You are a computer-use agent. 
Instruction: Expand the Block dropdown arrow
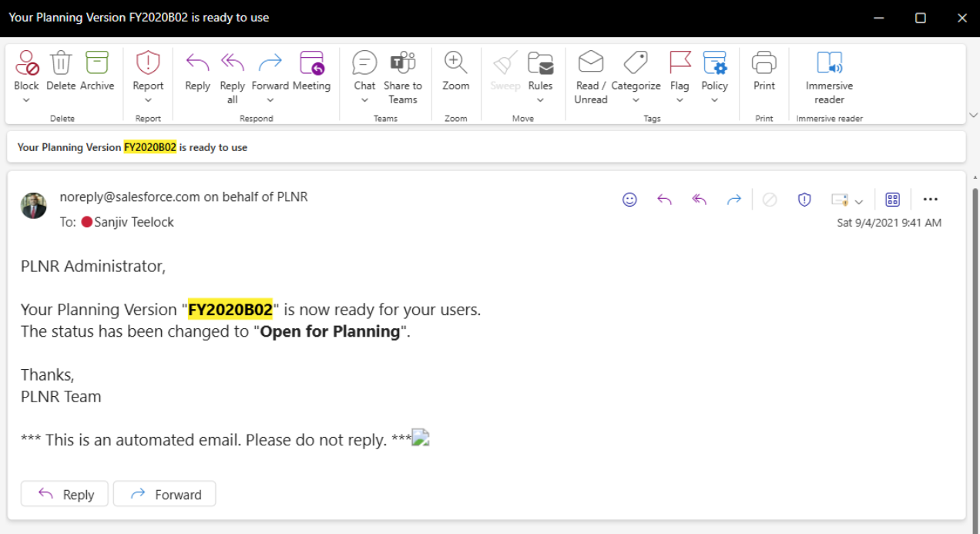(26, 100)
